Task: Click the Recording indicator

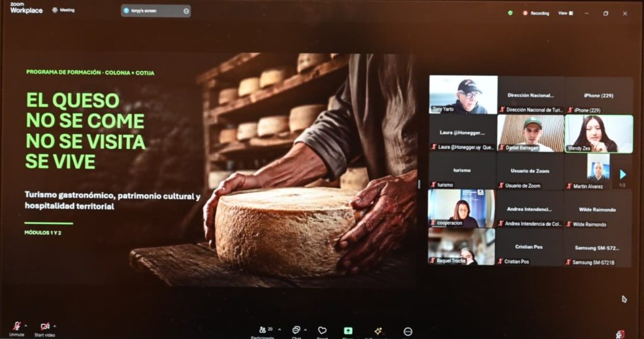Action: pos(536,13)
